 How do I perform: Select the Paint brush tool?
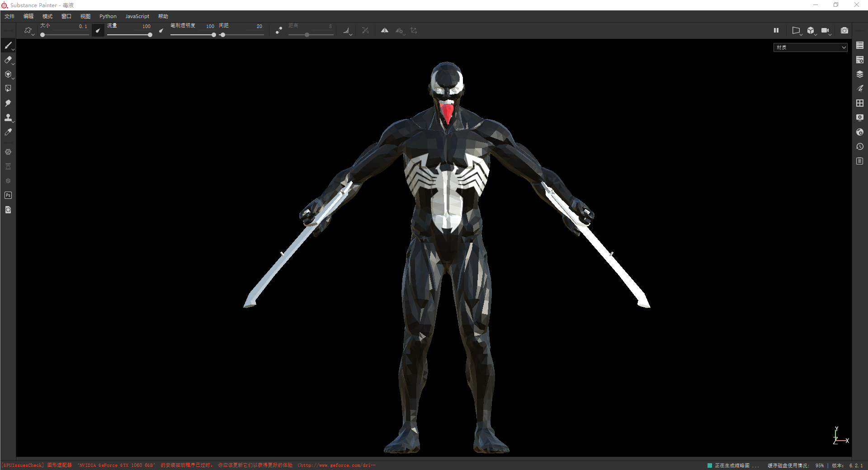coord(8,45)
